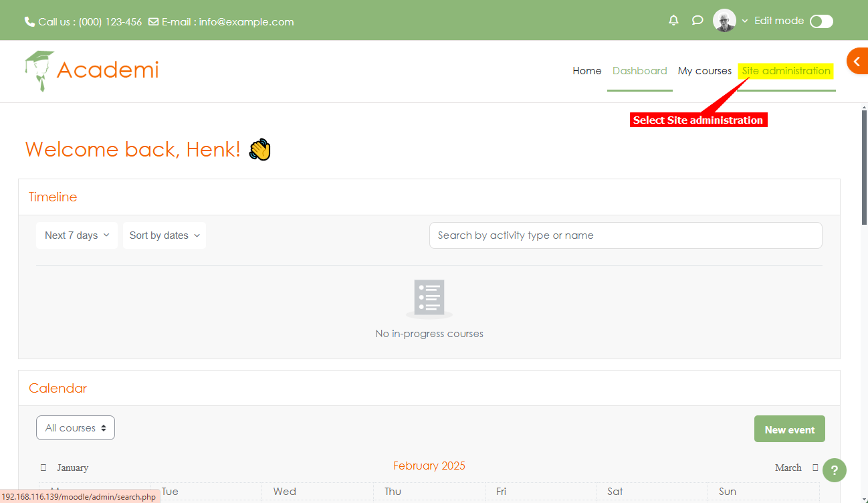Click the Call us phone number text
868x503 pixels.
(90, 21)
